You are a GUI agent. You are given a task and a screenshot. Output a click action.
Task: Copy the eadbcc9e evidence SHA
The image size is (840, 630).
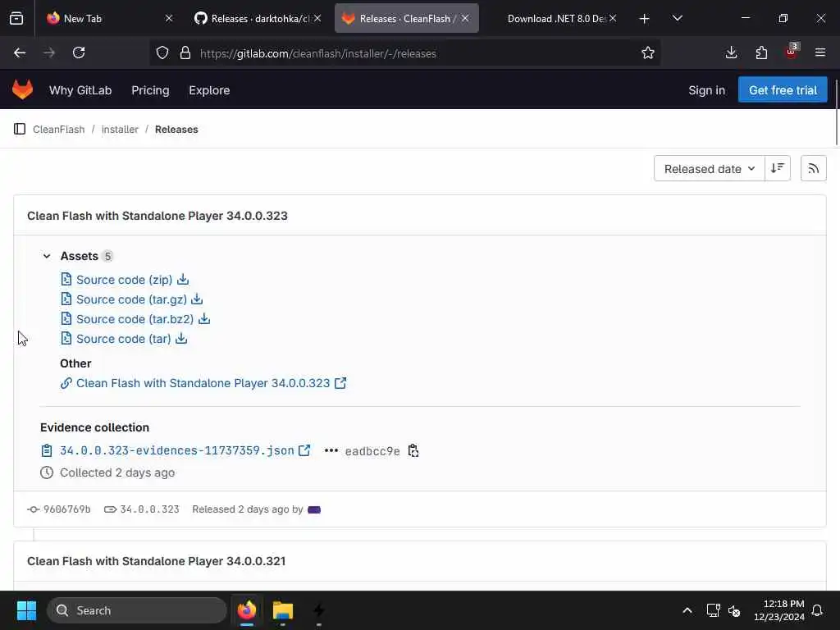tap(413, 450)
